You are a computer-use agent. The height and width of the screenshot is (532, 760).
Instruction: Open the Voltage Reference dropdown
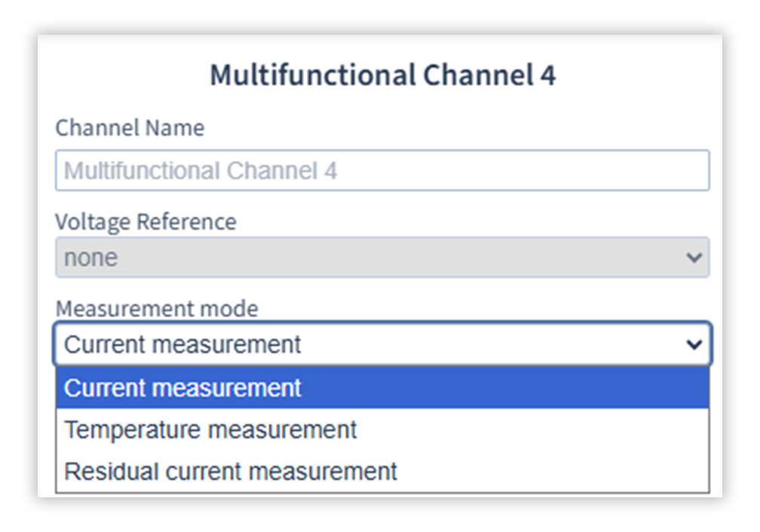382,258
